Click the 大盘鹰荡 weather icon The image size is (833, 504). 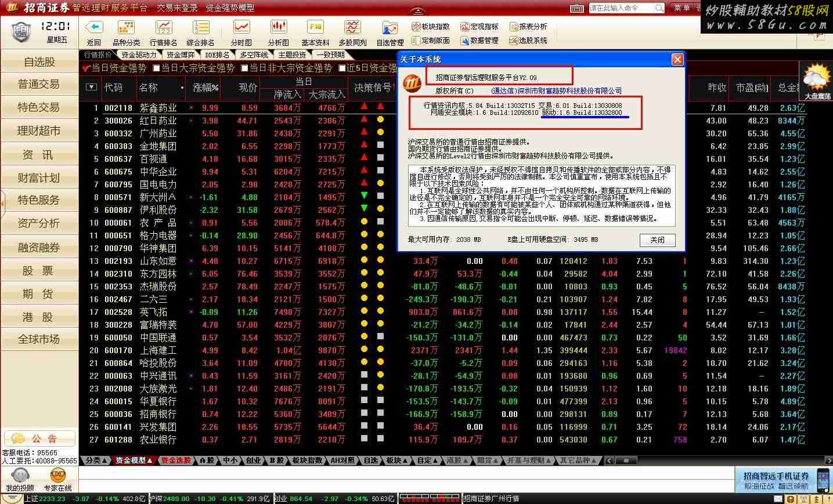tap(817, 81)
